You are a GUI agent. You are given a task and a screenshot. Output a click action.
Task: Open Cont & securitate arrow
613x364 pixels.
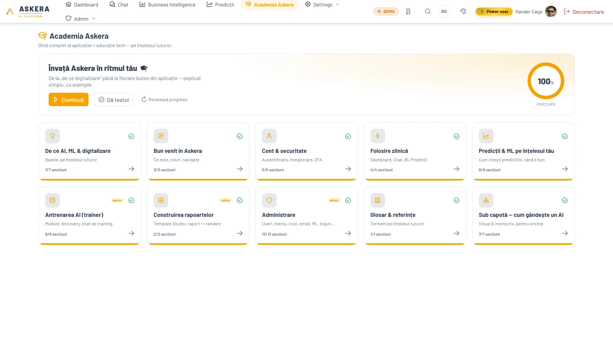(348, 169)
